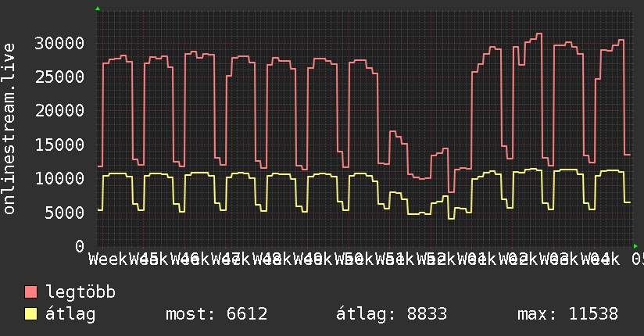This screenshot has height=336, width=644.
Task: Click the 25000 y-axis label
Action: tap(59, 77)
